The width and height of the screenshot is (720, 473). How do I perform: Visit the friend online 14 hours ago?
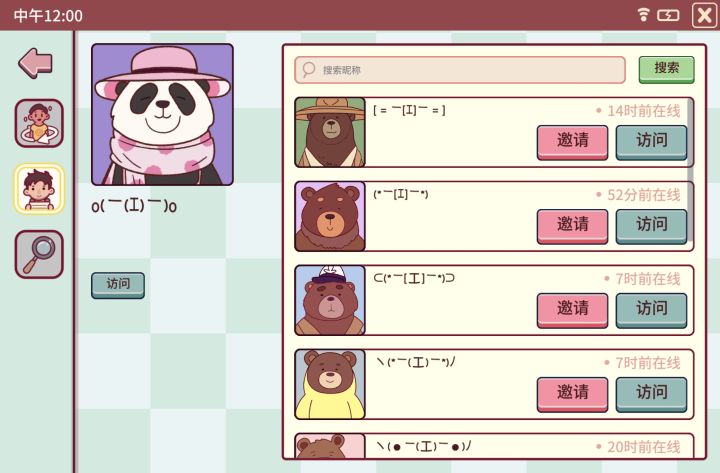(x=651, y=142)
